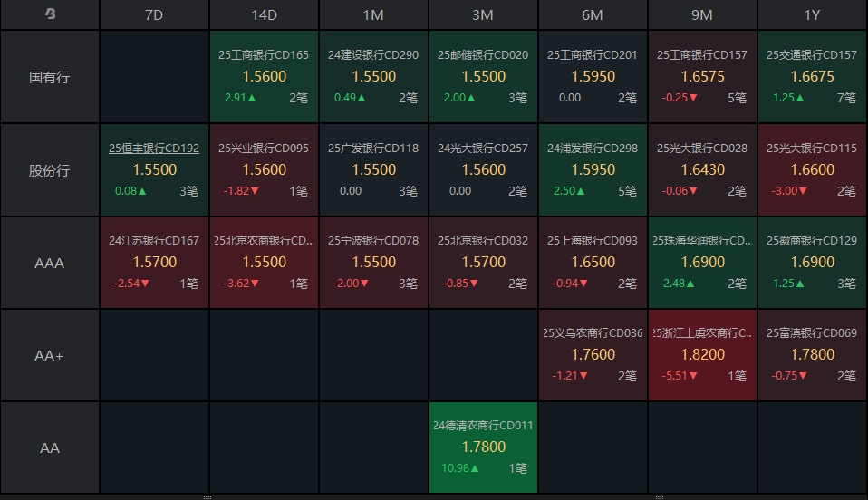This screenshot has height=500, width=868.
Task: Open the 24光大银行CD257 cell
Action: pyautogui.click(x=483, y=170)
